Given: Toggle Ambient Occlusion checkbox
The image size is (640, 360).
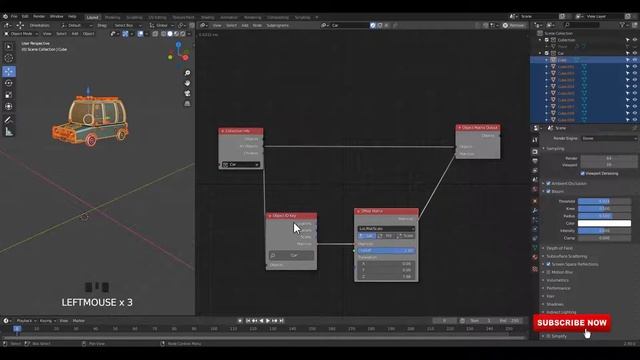Looking at the screenshot, I should click(x=549, y=183).
